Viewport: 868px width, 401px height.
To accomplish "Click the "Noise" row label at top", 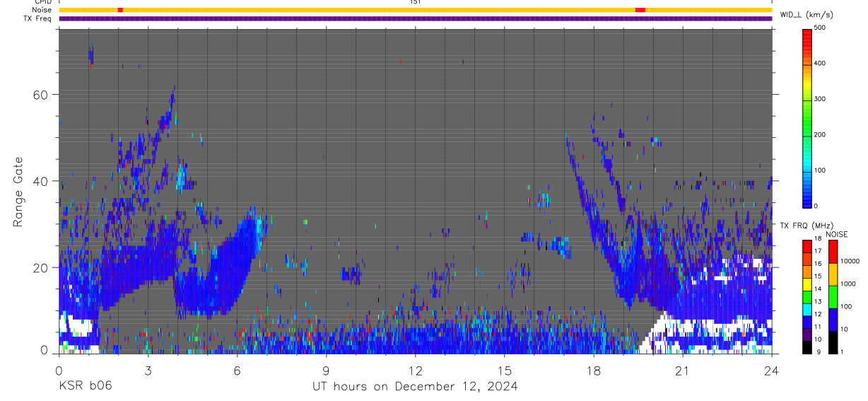I will point(42,10).
